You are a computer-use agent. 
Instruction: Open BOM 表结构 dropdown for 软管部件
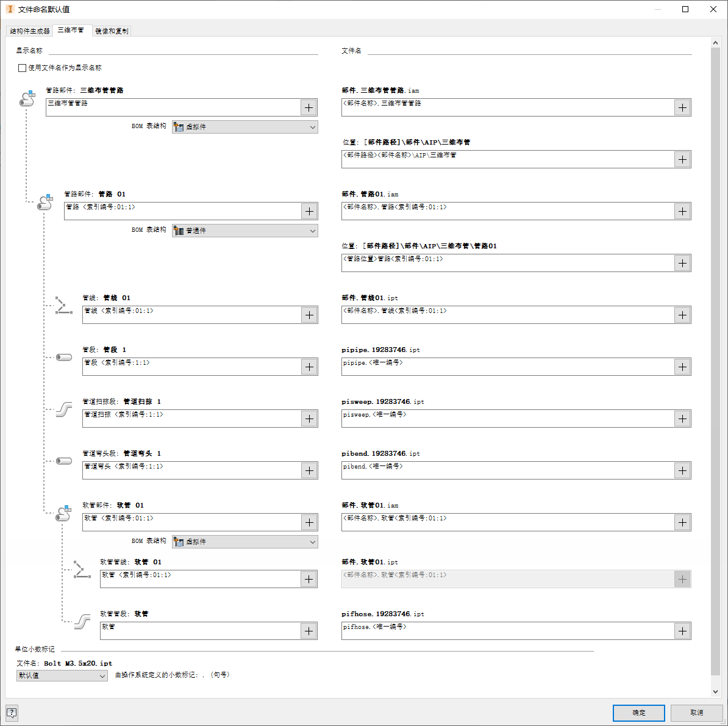coord(244,542)
